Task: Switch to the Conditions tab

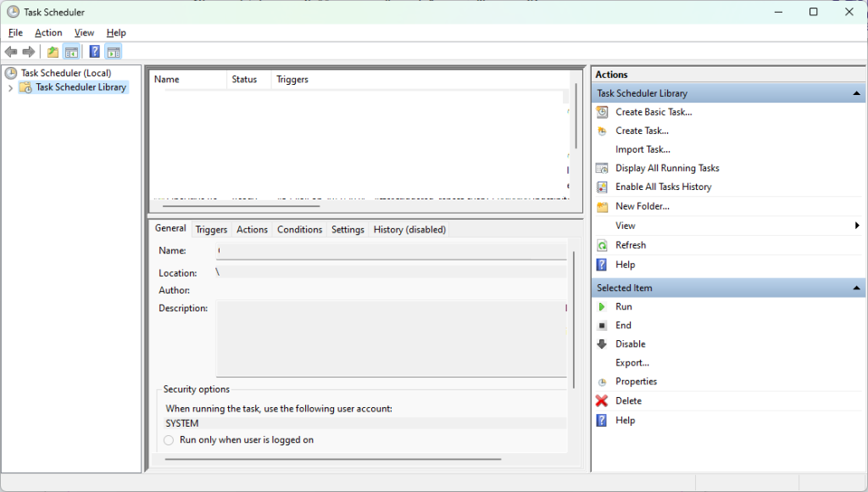Action: (x=299, y=229)
